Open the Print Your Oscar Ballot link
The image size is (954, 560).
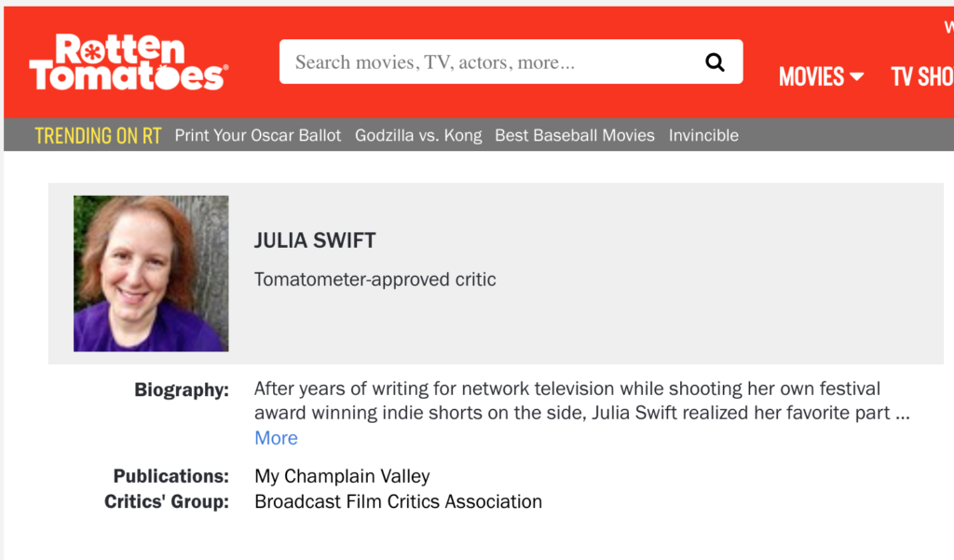(x=258, y=135)
